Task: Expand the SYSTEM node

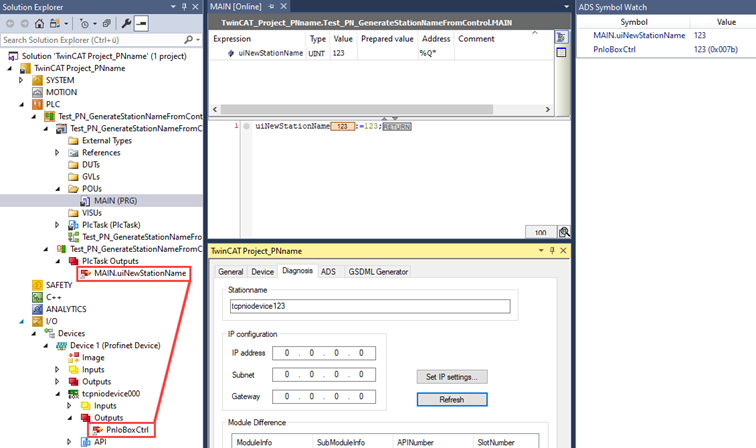Action: [x=24, y=80]
